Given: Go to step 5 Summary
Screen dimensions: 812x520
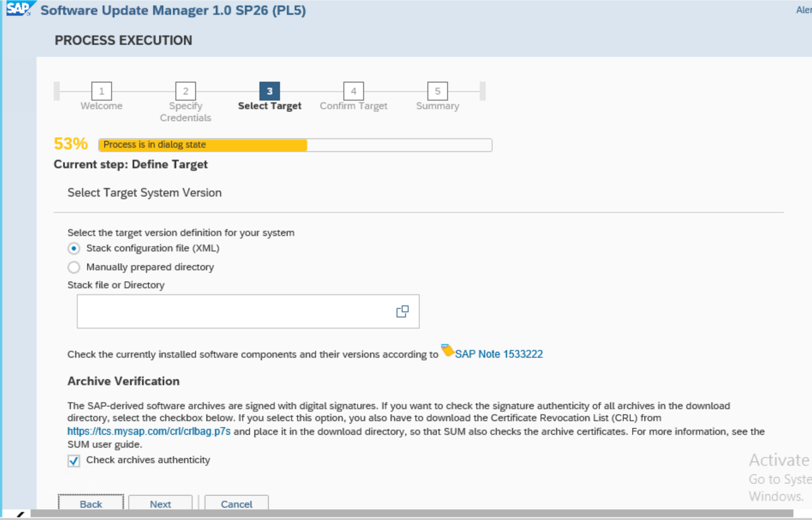Looking at the screenshot, I should pos(438,91).
